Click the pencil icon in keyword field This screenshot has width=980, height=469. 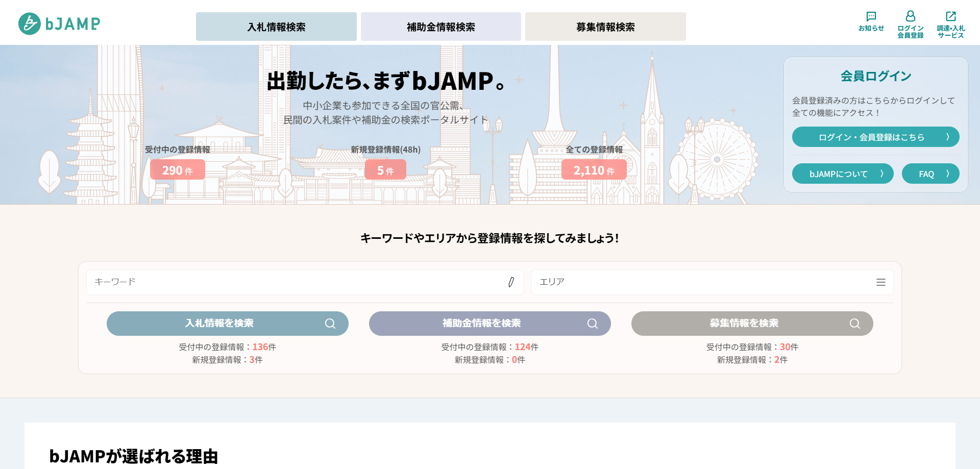pos(511,282)
